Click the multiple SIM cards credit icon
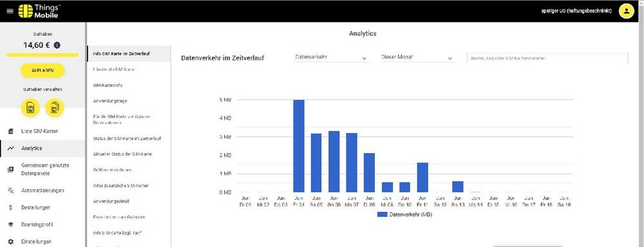The width and height of the screenshot is (644, 247). click(55, 108)
